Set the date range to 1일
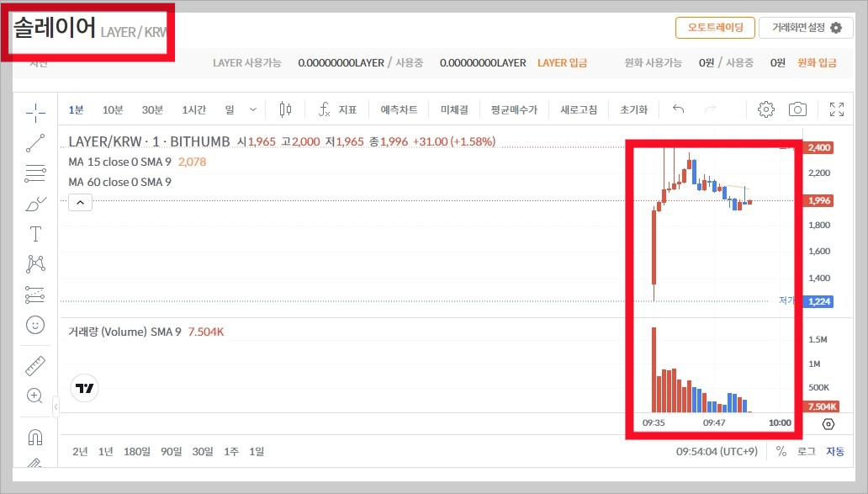Image resolution: width=868 pixels, height=494 pixels. coord(257,451)
